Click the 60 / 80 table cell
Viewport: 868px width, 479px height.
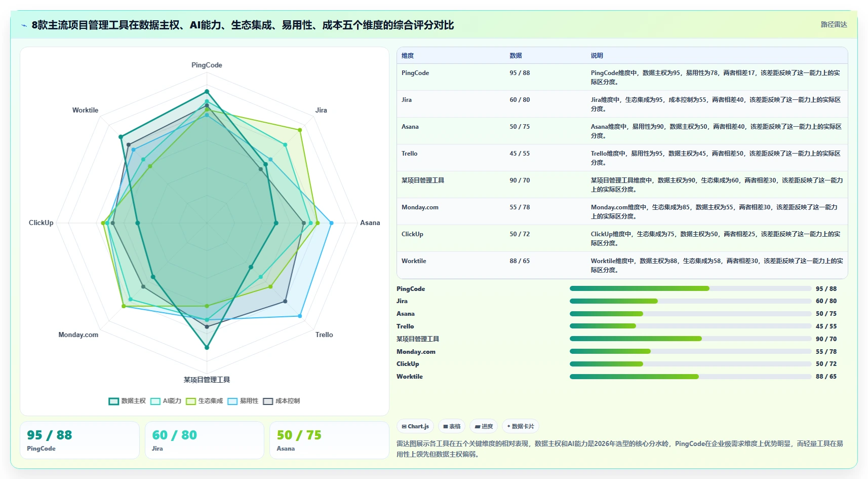click(520, 100)
